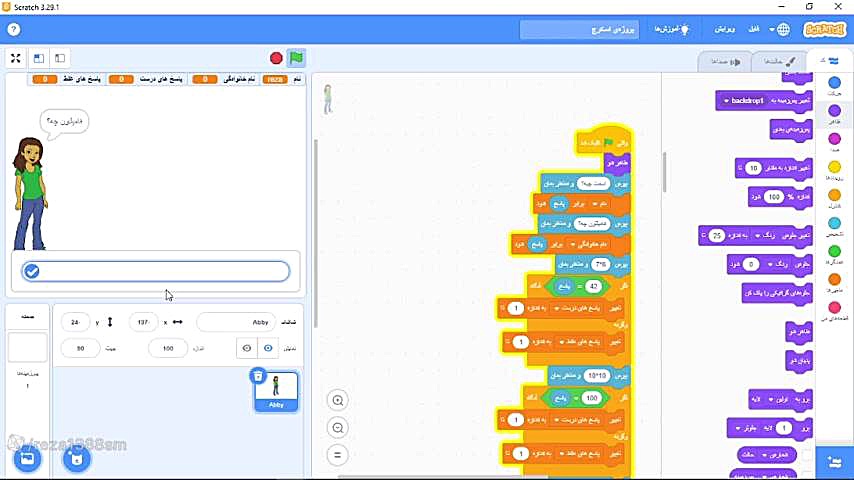
Task: Show the sprite using the open eye button
Action: [x=268, y=348]
